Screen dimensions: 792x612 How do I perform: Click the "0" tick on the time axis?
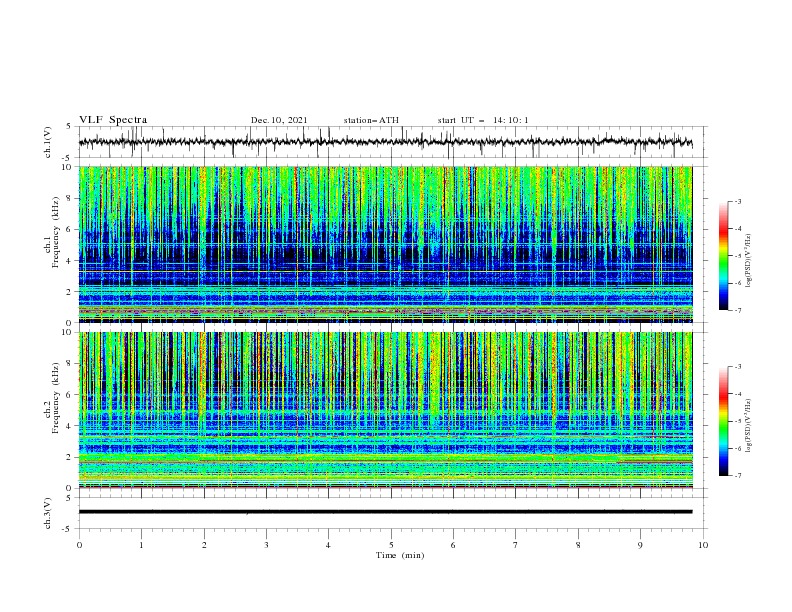79,545
